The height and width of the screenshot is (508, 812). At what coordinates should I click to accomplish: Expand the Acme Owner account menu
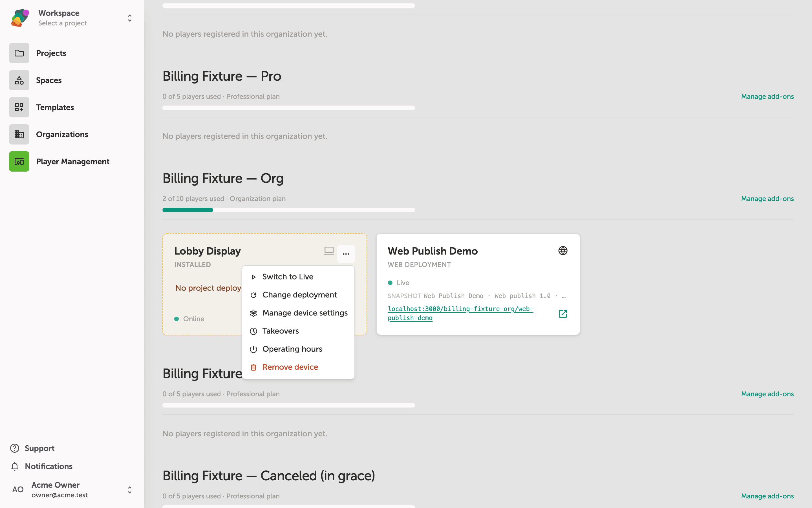pos(129,490)
